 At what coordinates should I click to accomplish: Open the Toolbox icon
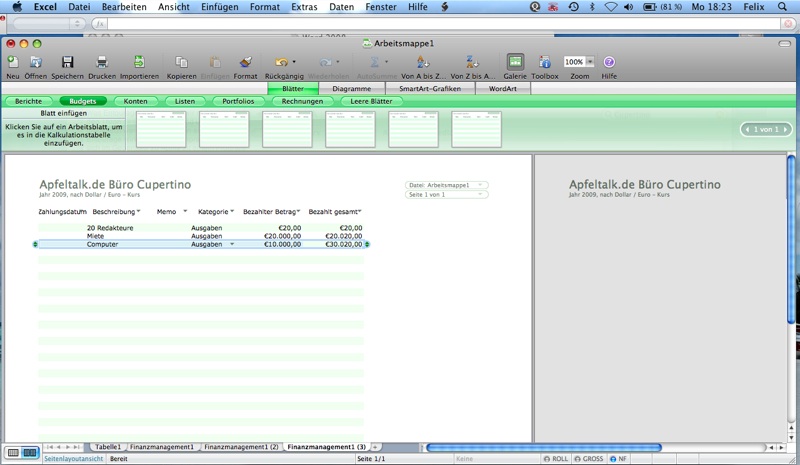[544, 62]
